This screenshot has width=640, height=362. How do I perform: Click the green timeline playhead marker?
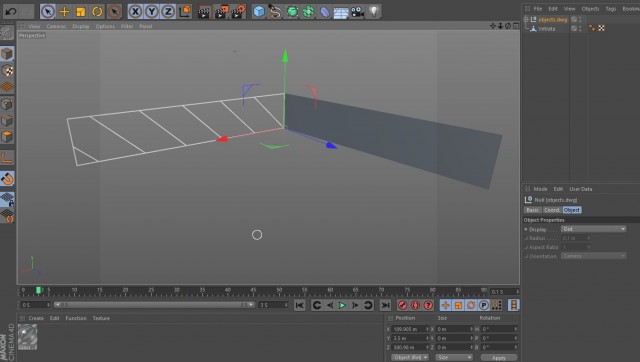coord(38,290)
